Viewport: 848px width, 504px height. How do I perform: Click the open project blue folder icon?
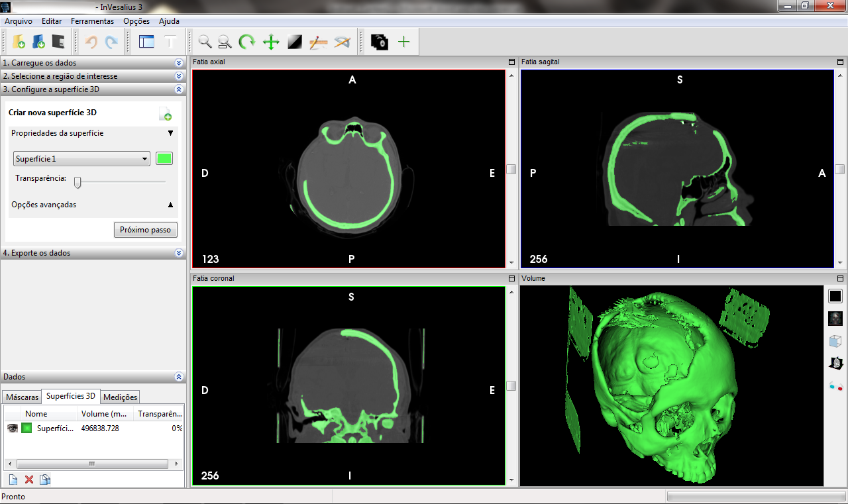pos(38,42)
